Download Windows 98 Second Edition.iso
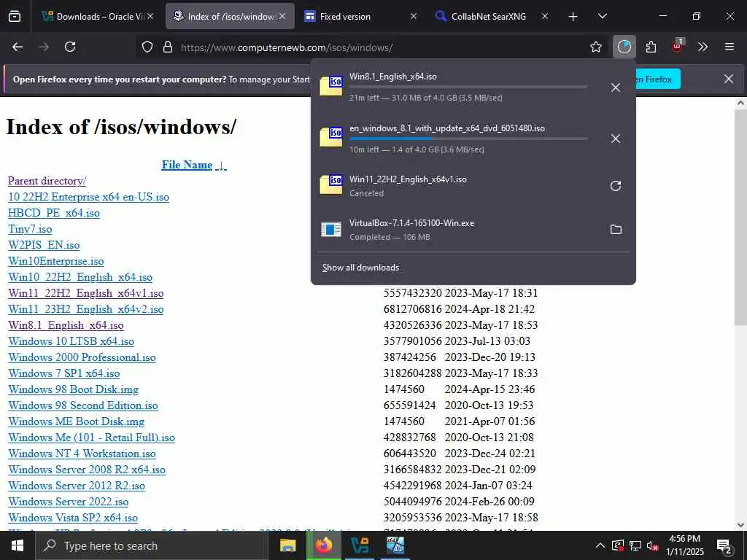The height and width of the screenshot is (560, 747). click(x=83, y=405)
